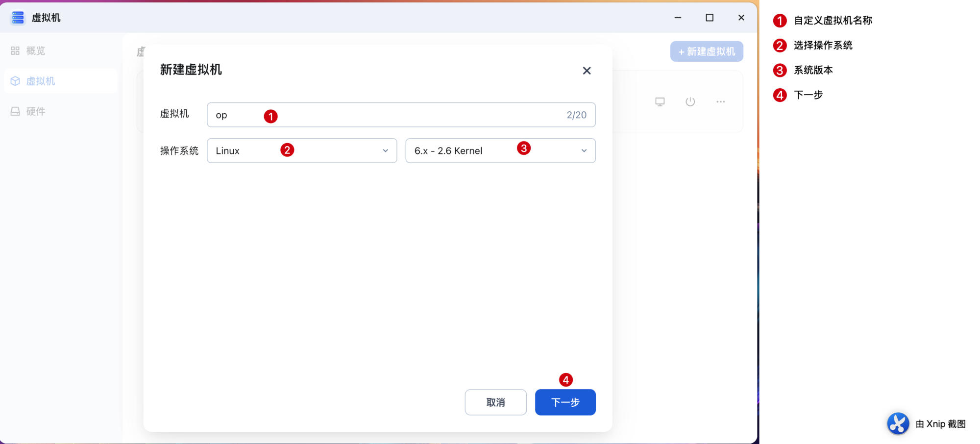
Task: Open the three-dot more options menu
Action: point(720,102)
